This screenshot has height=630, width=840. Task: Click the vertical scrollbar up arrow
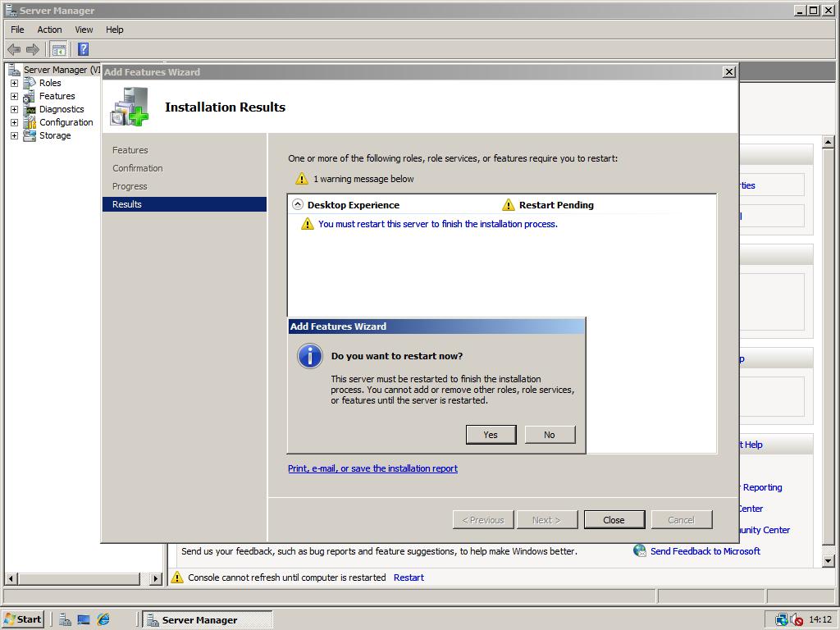coord(829,142)
